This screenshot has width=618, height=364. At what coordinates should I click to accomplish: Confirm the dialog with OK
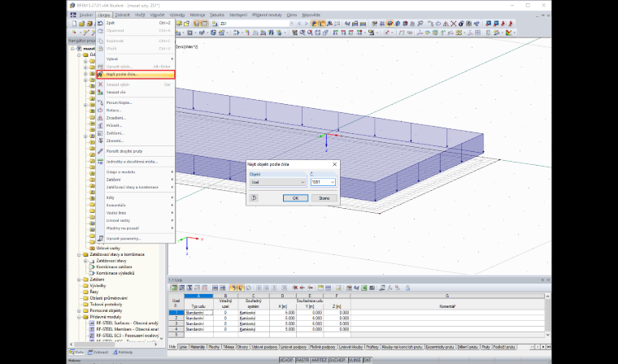[295, 198]
